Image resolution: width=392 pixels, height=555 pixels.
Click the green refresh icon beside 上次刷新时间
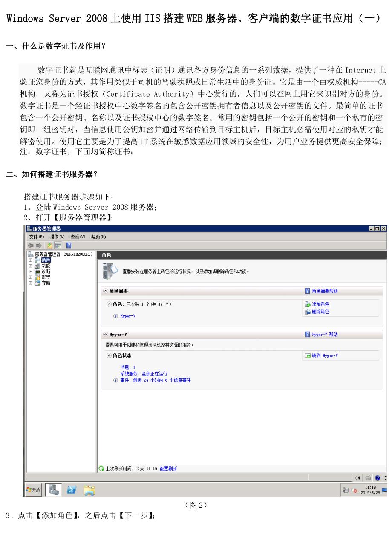pos(101,468)
